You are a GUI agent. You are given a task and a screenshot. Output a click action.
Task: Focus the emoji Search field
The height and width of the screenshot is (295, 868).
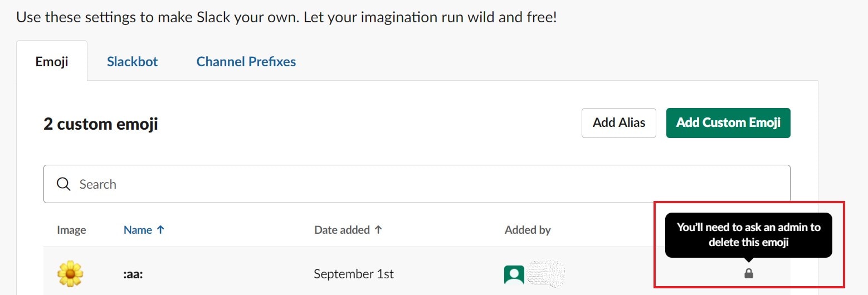coord(417,184)
